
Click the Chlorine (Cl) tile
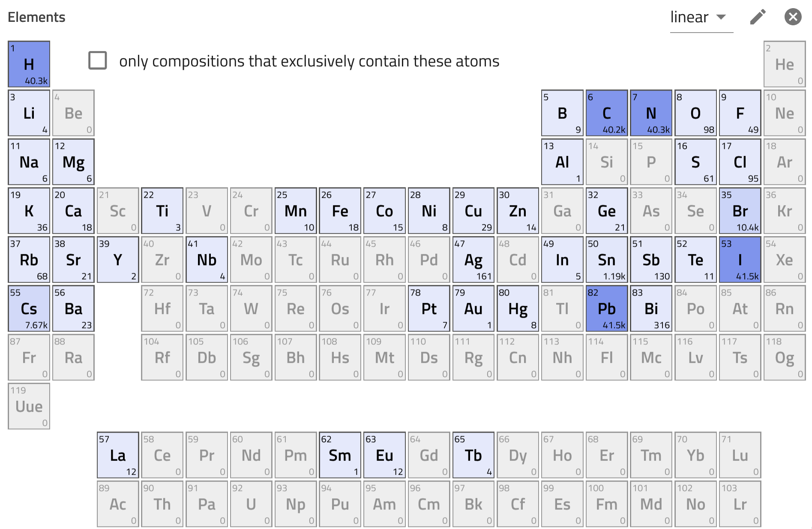click(740, 162)
